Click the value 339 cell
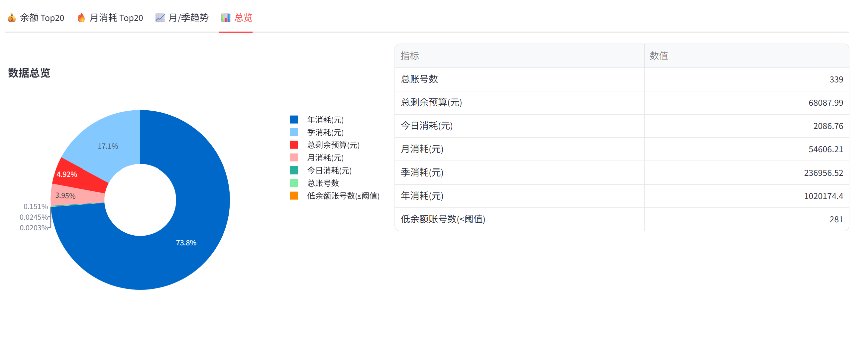The width and height of the screenshot is (868, 337). [x=746, y=79]
